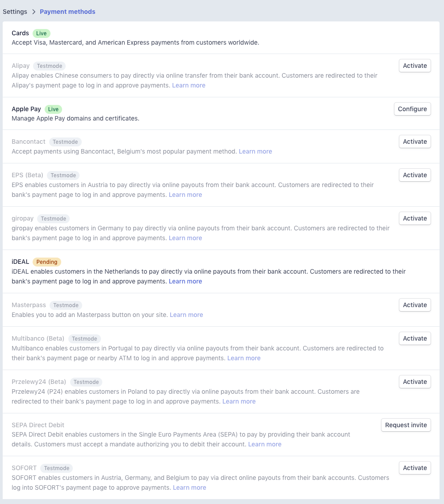Click the Testmode badge beside giropay

coord(53,219)
